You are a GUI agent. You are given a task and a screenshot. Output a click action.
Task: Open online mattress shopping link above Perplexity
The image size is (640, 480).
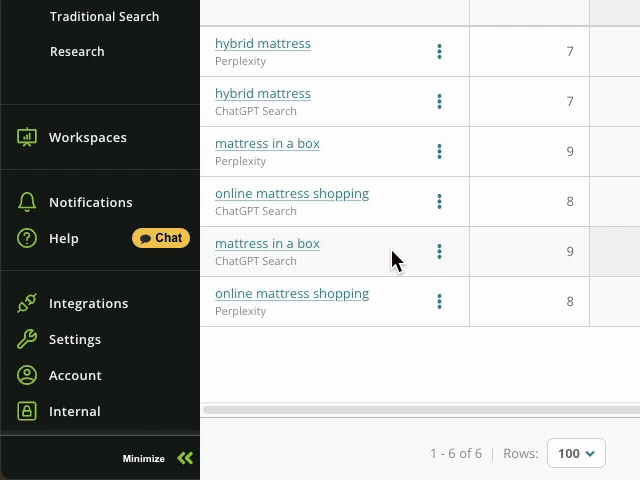(x=292, y=294)
